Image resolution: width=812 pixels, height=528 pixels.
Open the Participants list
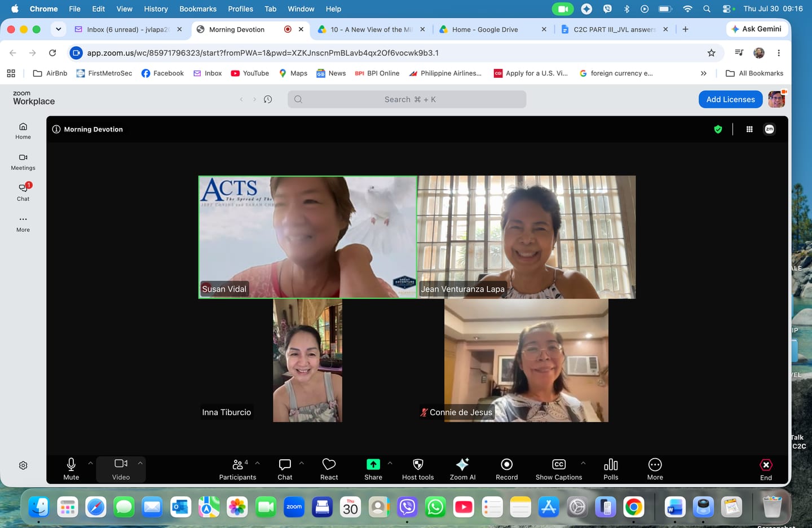[237, 469]
